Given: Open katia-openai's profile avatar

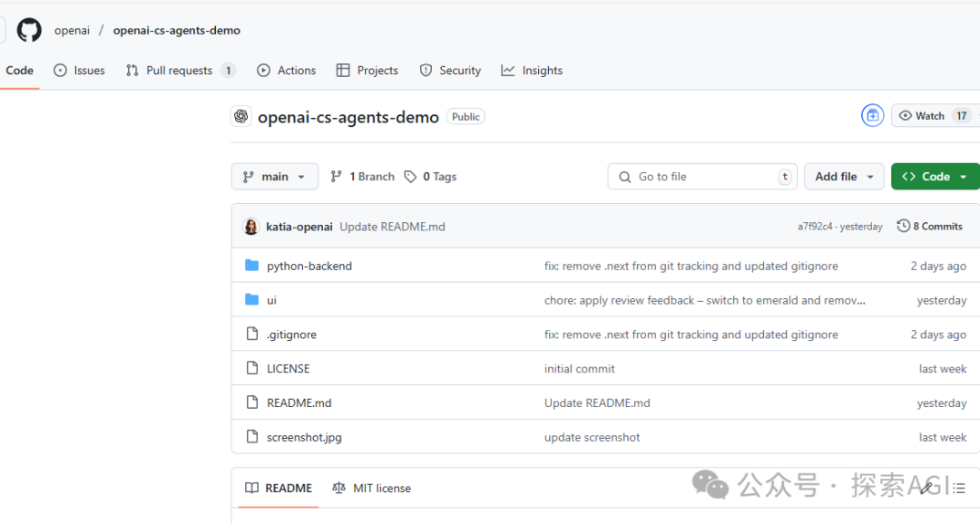Looking at the screenshot, I should coord(251,226).
